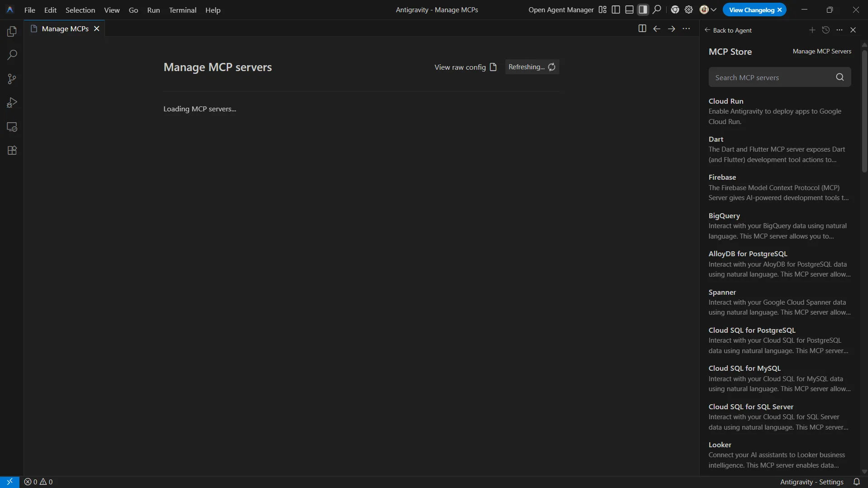Go Back to Agent

[x=728, y=30]
